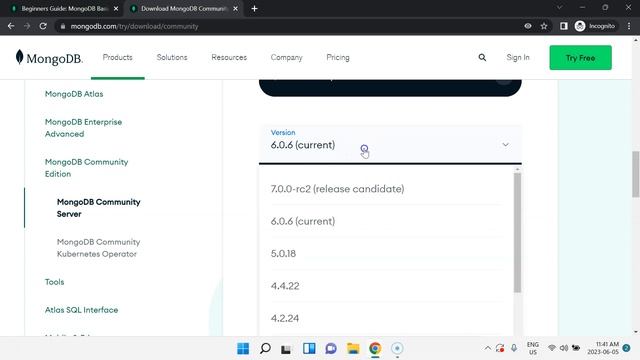Open the Tools sidebar link

(54, 282)
